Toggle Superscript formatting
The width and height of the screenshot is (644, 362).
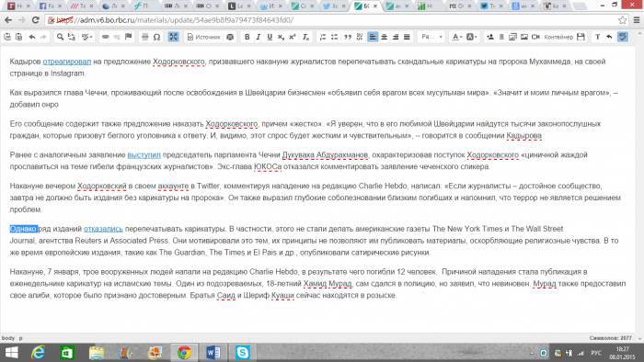coord(293,37)
